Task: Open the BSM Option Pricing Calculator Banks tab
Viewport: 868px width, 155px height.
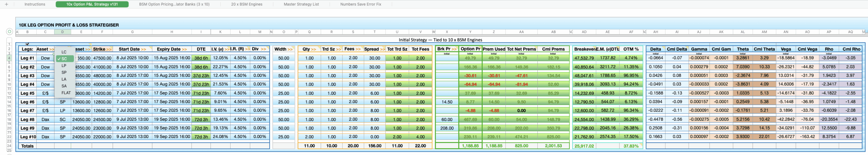Action: click(x=174, y=4)
